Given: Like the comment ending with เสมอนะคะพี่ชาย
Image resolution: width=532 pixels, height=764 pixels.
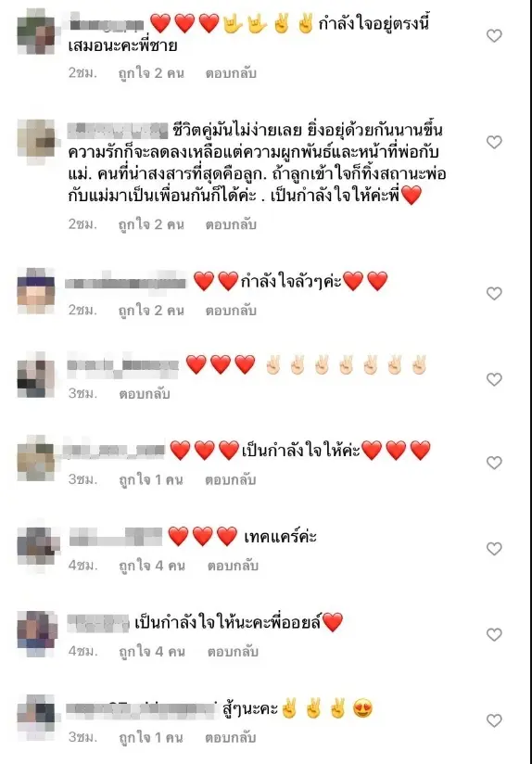Looking at the screenshot, I should [494, 35].
